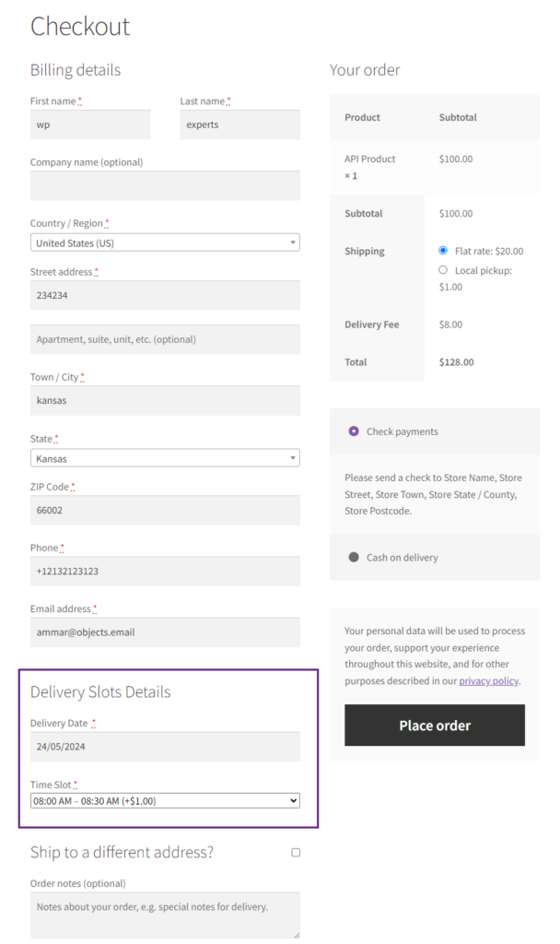
Task: Click the Apartment, suite, unit field
Action: click(x=165, y=339)
